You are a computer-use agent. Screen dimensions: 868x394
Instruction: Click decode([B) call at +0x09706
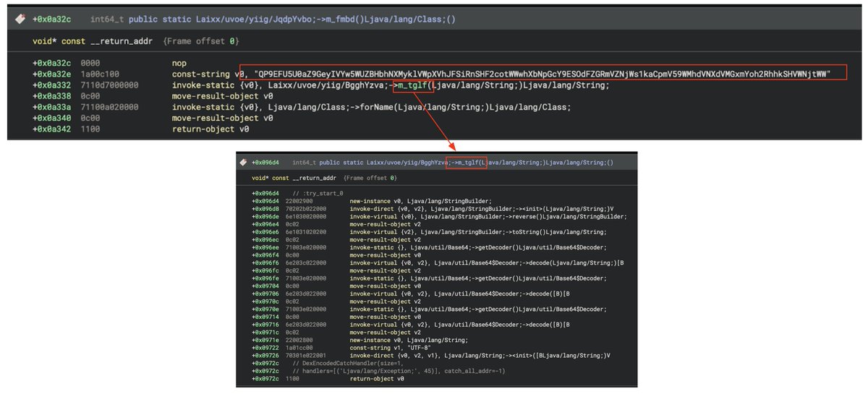tap(459, 294)
